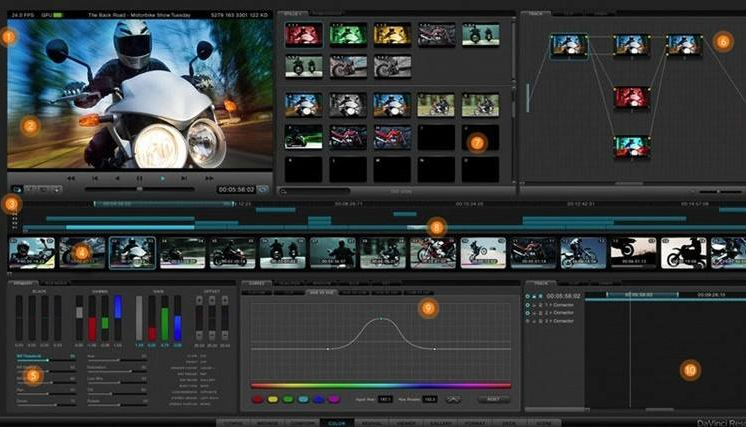Viewport: 746px width, 428px height.
Task: Click the rainbow hue spectrum bar
Action: pyautogui.click(x=381, y=386)
